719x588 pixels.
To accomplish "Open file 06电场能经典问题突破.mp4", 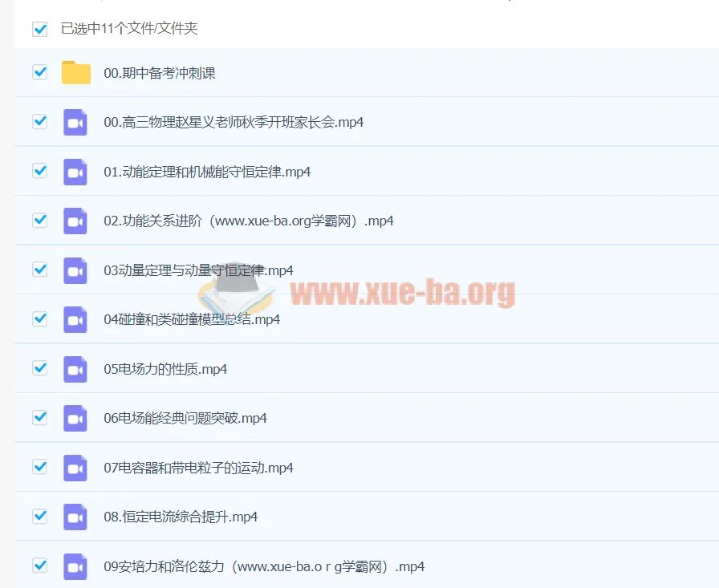I will 185,418.
